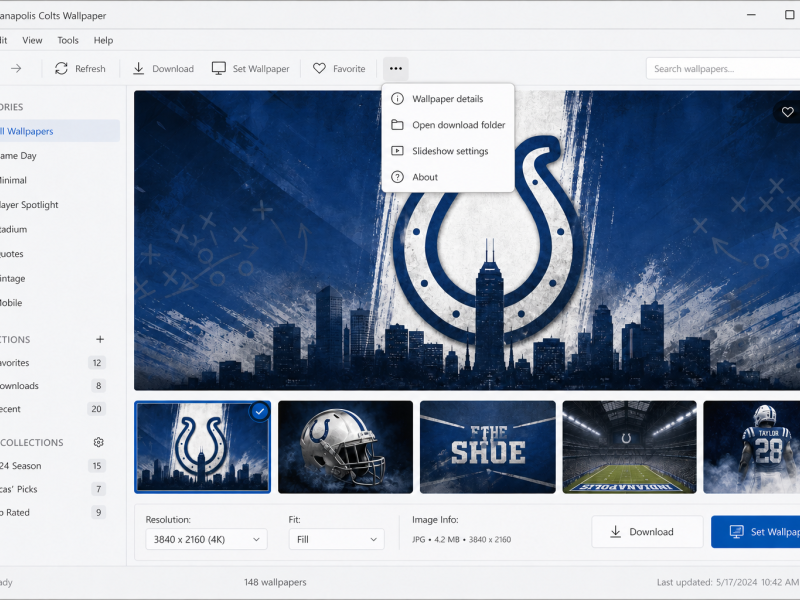Click the info icon beside Wallpaper details
Screen dimensions: 800x600
[397, 98]
